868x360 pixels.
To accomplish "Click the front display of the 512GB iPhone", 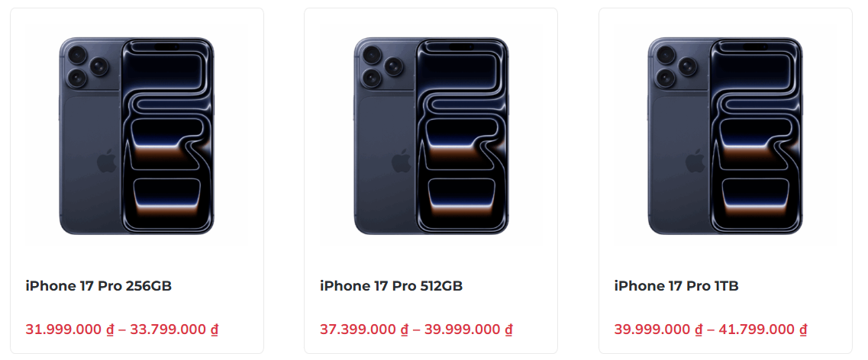I will [x=462, y=136].
